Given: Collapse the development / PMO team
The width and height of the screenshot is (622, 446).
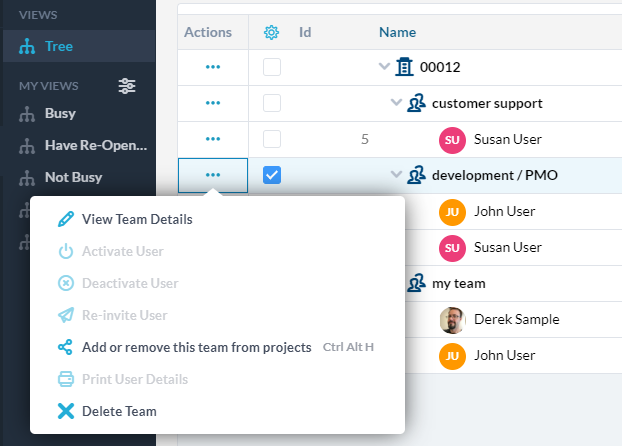Looking at the screenshot, I should click(397, 175).
